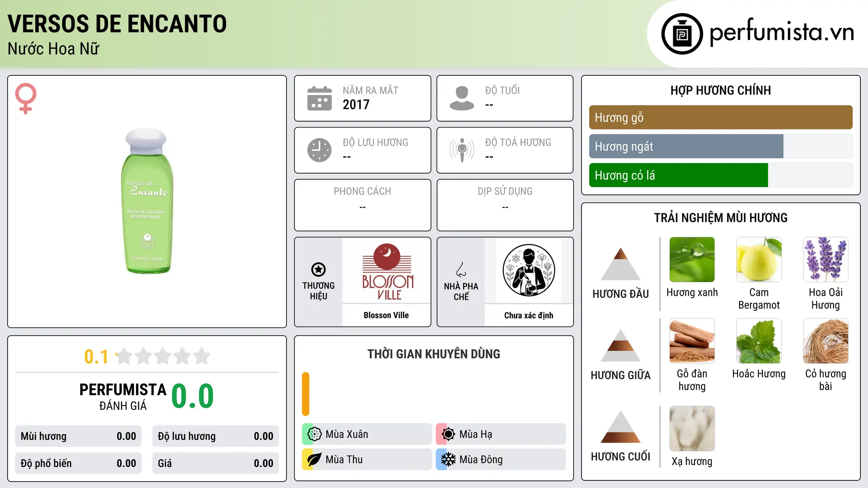
Task: Click the Độ phổ biến score row
Action: pyautogui.click(x=78, y=463)
